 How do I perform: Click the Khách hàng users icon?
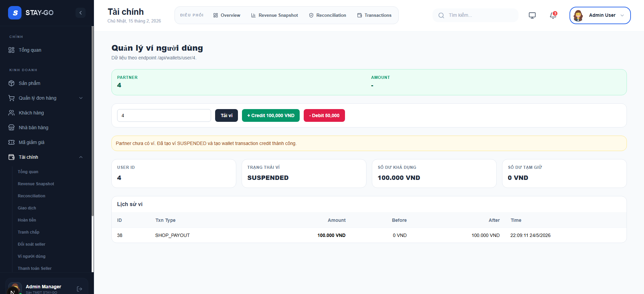pyautogui.click(x=11, y=113)
